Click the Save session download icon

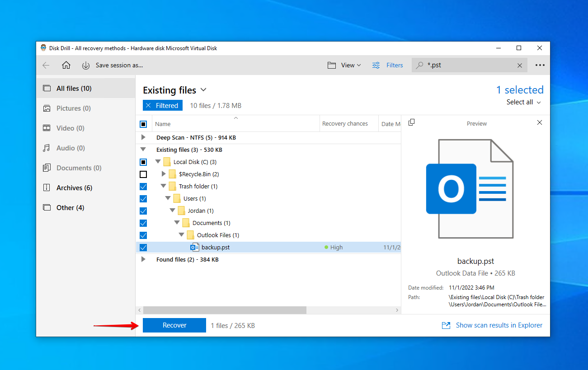86,66
